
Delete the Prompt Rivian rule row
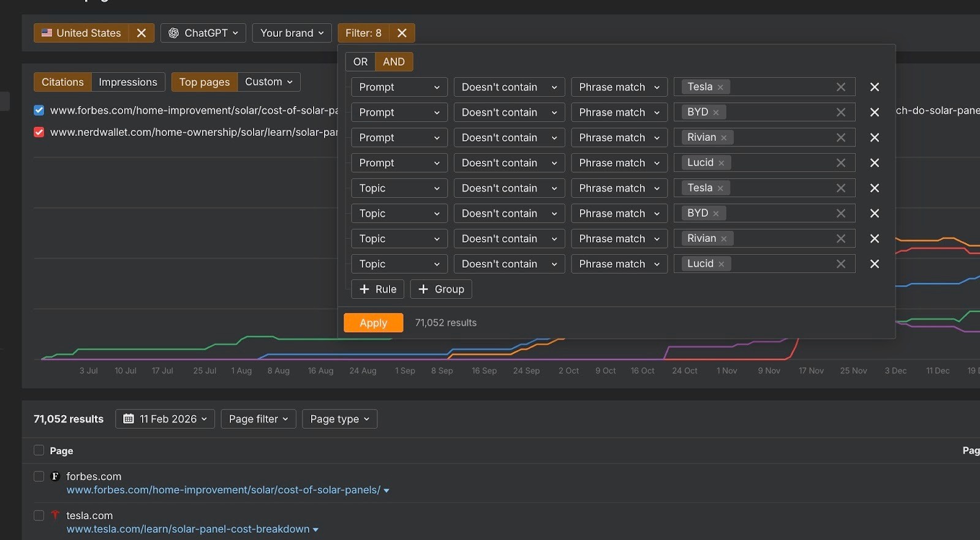pyautogui.click(x=875, y=138)
